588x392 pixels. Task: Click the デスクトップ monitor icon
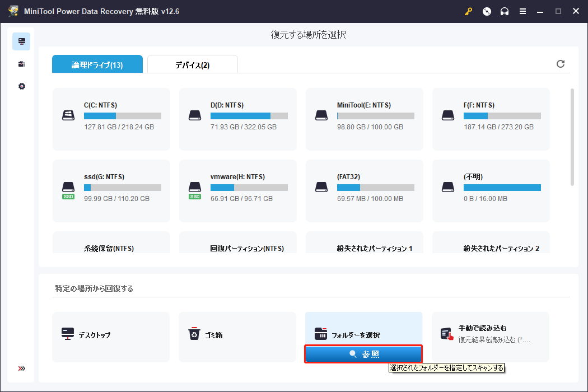(68, 334)
